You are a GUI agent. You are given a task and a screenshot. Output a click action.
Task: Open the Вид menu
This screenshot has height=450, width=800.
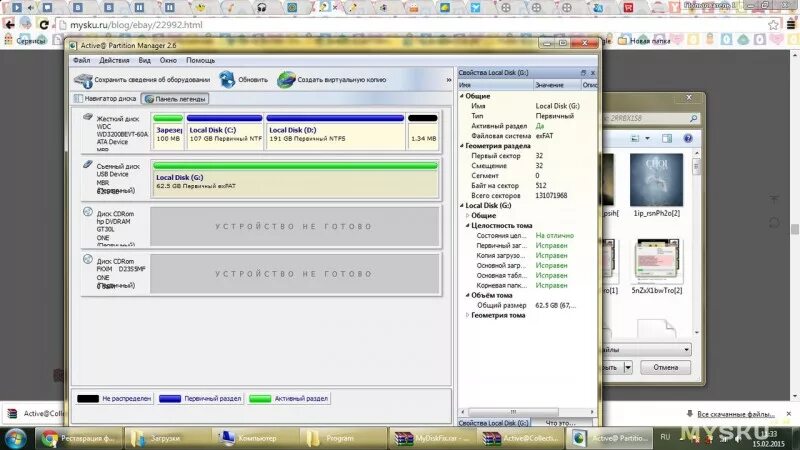tap(144, 60)
